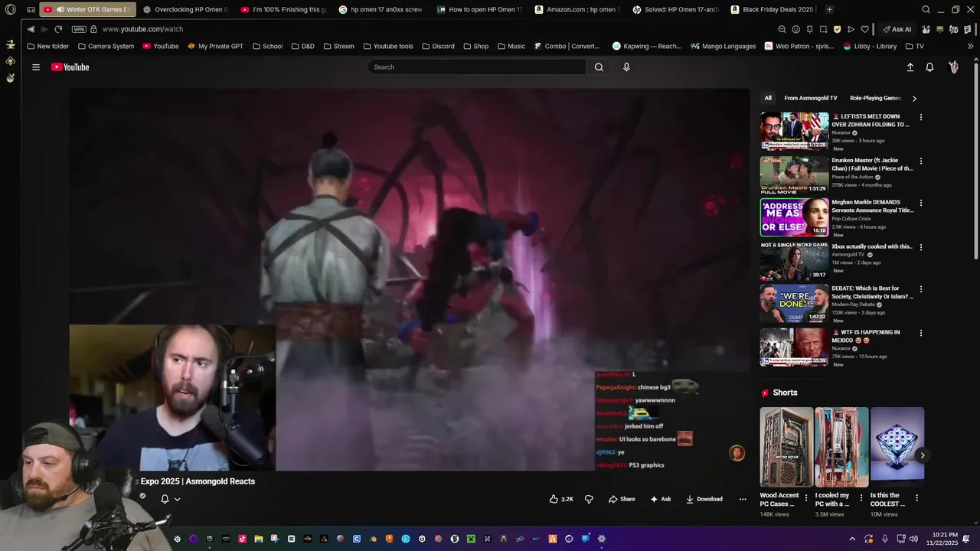Click the www.youtube.com/watch address field
Viewport: 980px width, 551px height.
pos(142,29)
